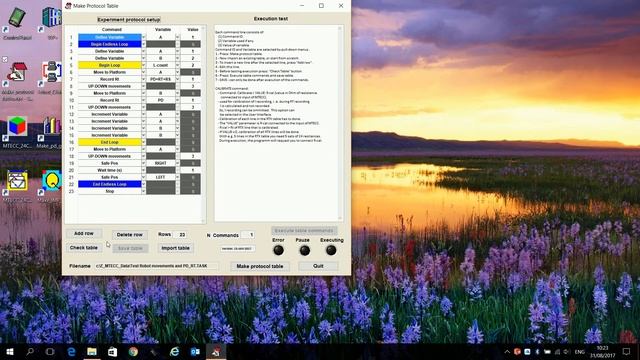The height and width of the screenshot is (360, 640).
Task: Click the Execution test header
Action: (x=271, y=19)
